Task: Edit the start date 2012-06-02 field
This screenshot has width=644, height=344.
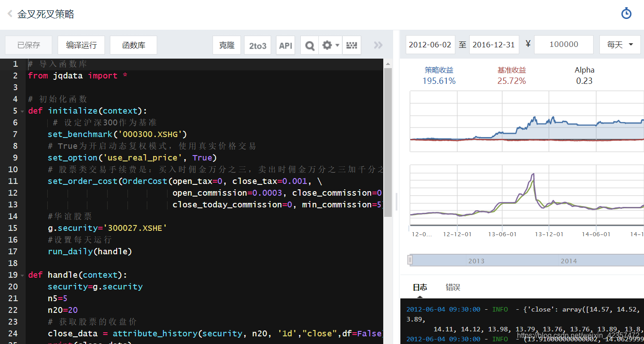Action: click(x=431, y=45)
